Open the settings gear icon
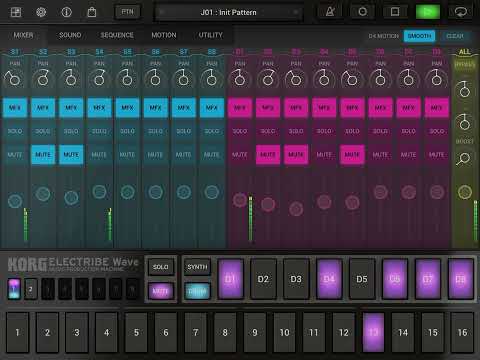This screenshot has height=360, width=480. coord(41,12)
